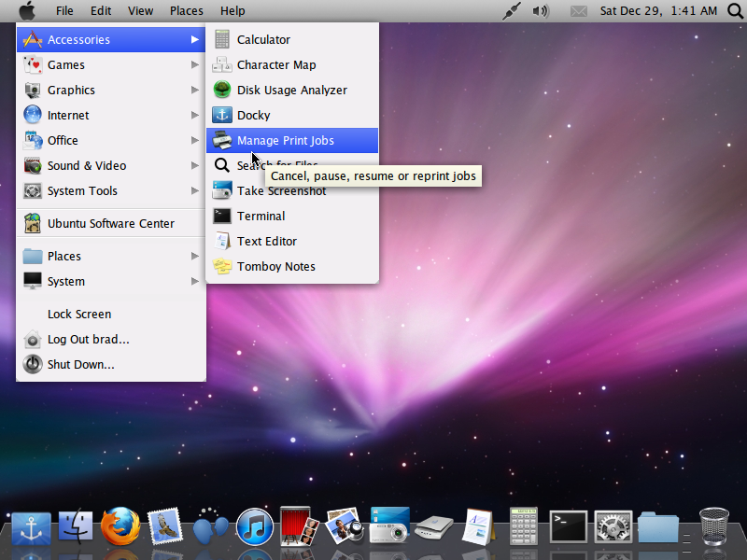Open the text editor notepad icon in dock
This screenshot has width=747, height=560.
click(x=478, y=526)
